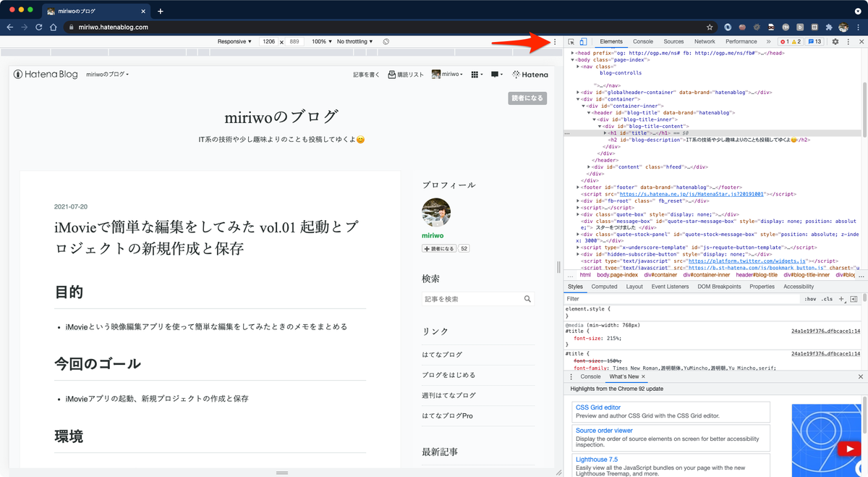This screenshot has width=868, height=477.
Task: Open the miriwoのブログ dropdown in Hatena header
Action: pos(107,75)
